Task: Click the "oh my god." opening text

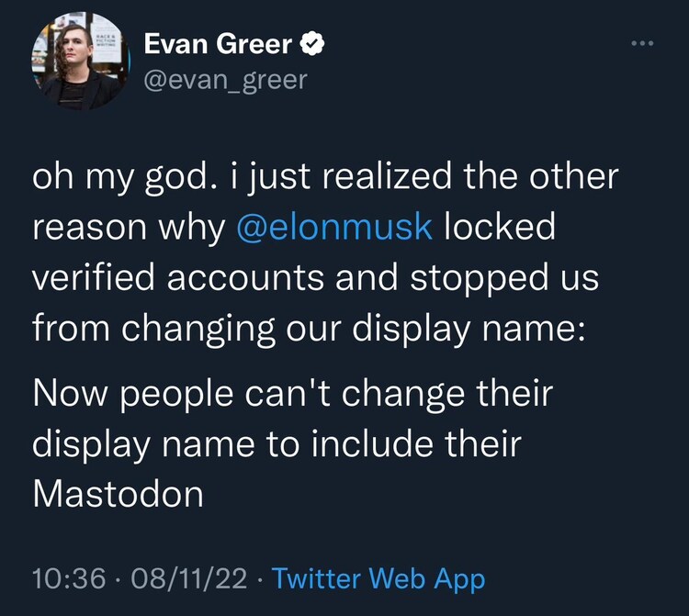Action: coord(120,177)
